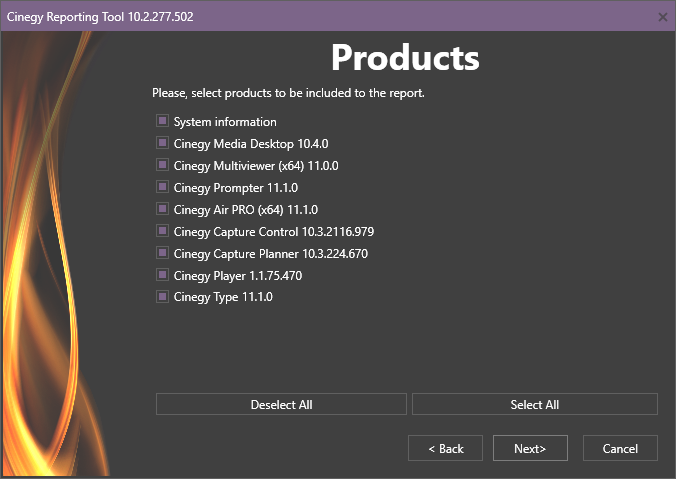Click the window title "Cinegy Reporting Tool 10.2.277.502"

[x=100, y=17]
